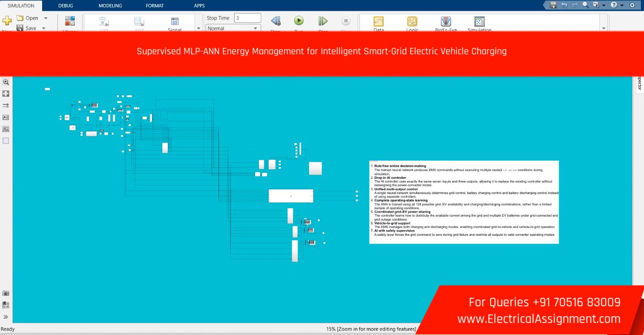This screenshot has height=335, width=644.
Task: Select the Zoom tool in left palette
Action: tap(6, 82)
